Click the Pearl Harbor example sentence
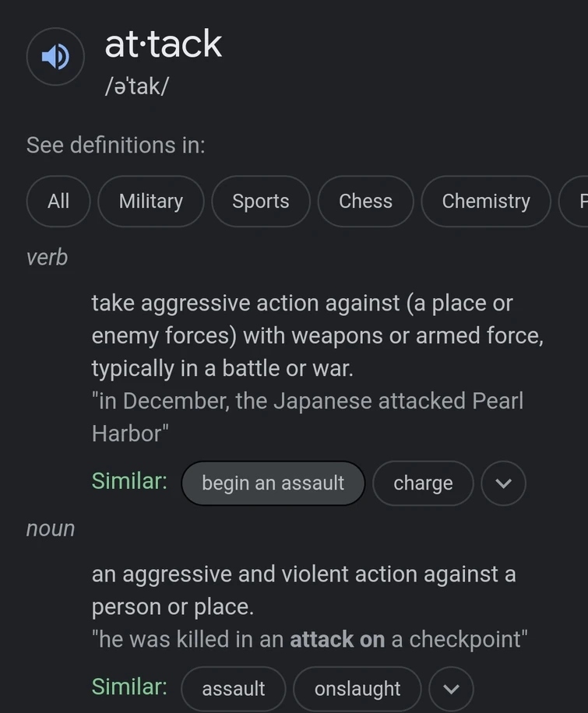 point(307,416)
